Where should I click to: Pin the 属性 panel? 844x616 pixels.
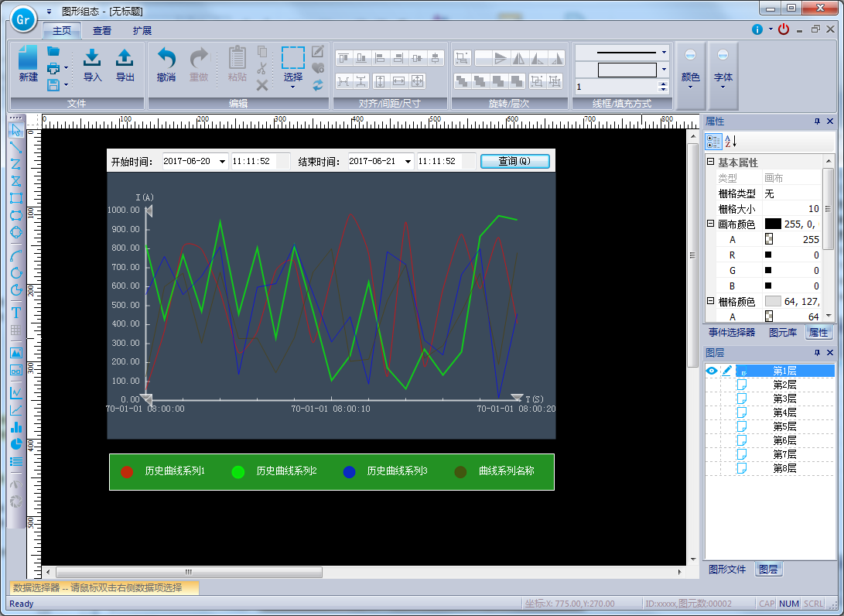click(x=817, y=121)
